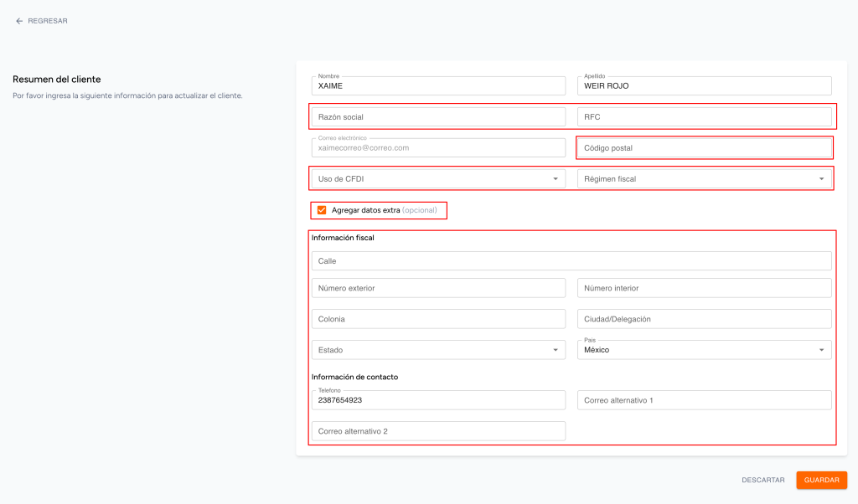Click the Calle input field

tap(571, 260)
